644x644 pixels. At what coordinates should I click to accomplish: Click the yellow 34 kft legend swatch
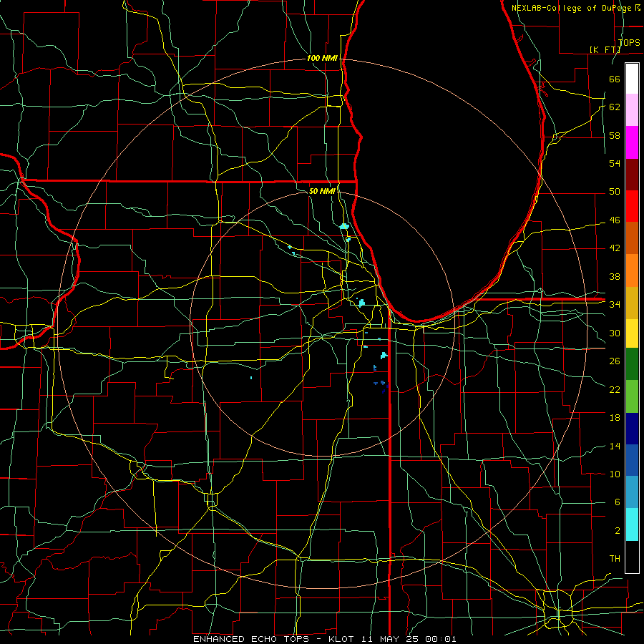pyautogui.click(x=632, y=333)
